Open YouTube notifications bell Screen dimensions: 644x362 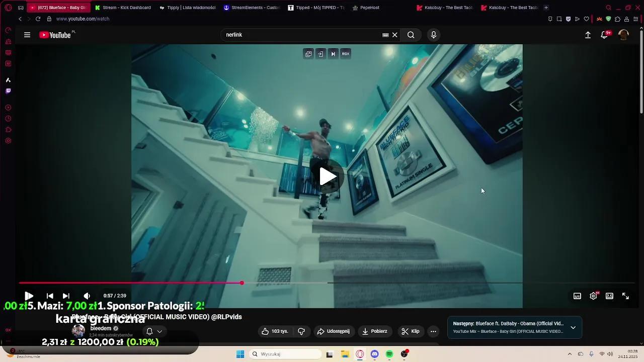pos(604,35)
